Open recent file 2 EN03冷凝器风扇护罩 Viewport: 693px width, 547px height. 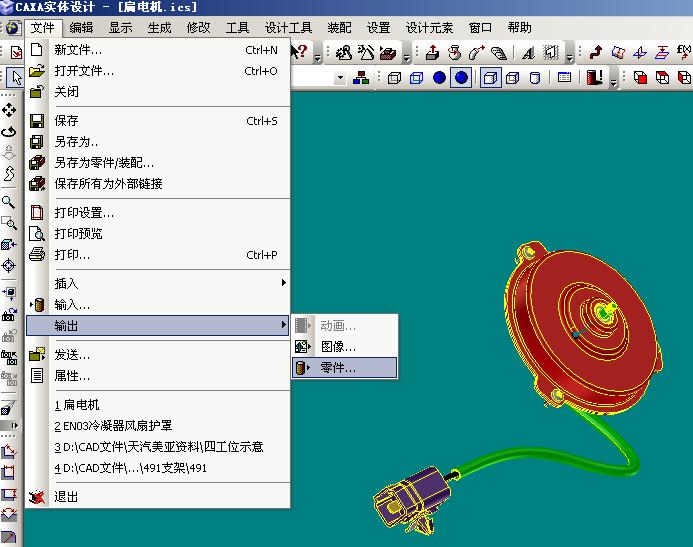tap(157, 426)
